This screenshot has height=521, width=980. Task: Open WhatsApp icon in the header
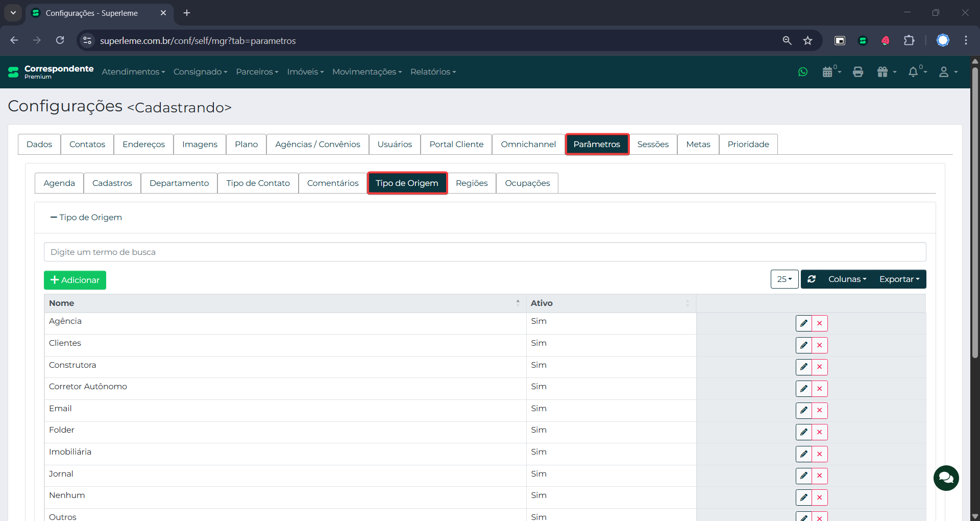tap(803, 72)
